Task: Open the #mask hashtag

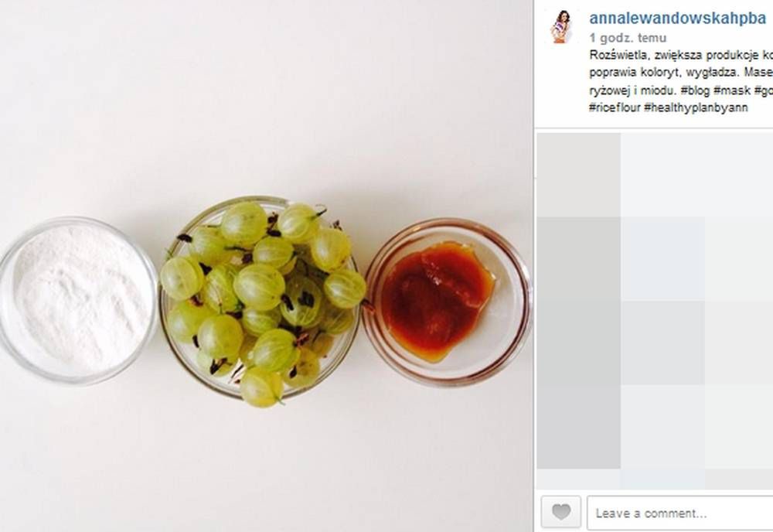Action: [732, 90]
